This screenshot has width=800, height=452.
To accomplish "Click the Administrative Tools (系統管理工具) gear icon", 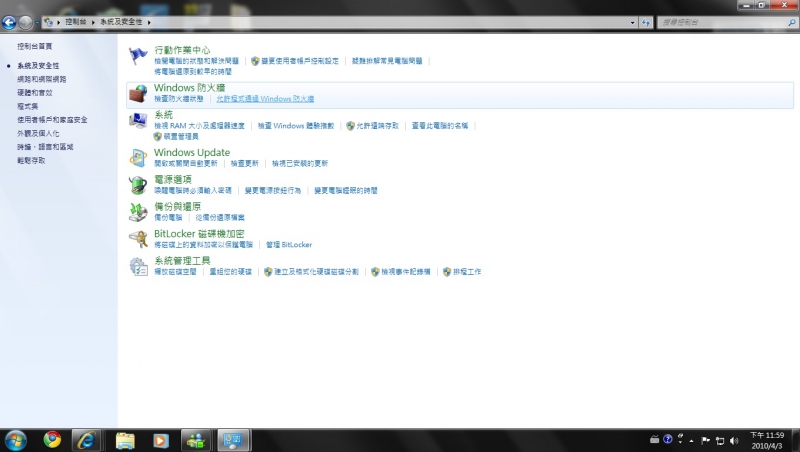I will (x=138, y=265).
